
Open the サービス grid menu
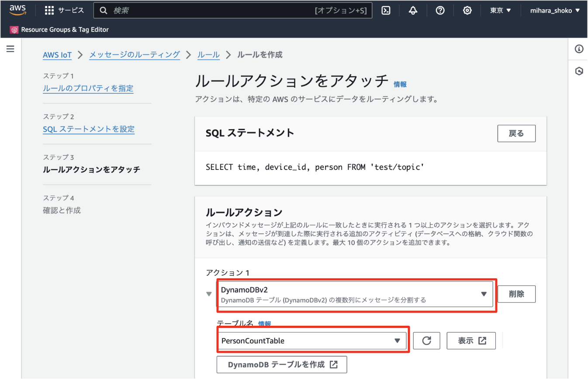pos(65,10)
